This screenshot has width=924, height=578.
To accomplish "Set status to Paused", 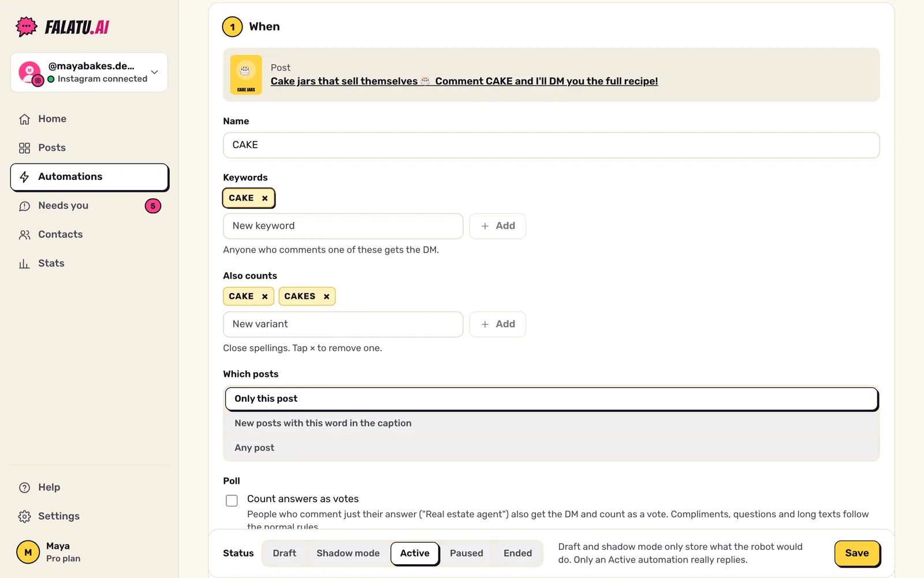I will 467,554.
